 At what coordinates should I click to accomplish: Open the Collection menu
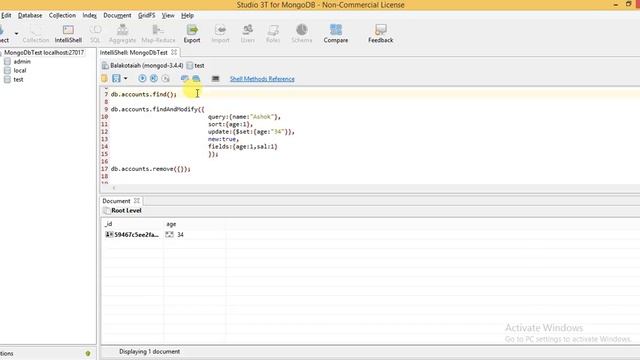coord(62,16)
